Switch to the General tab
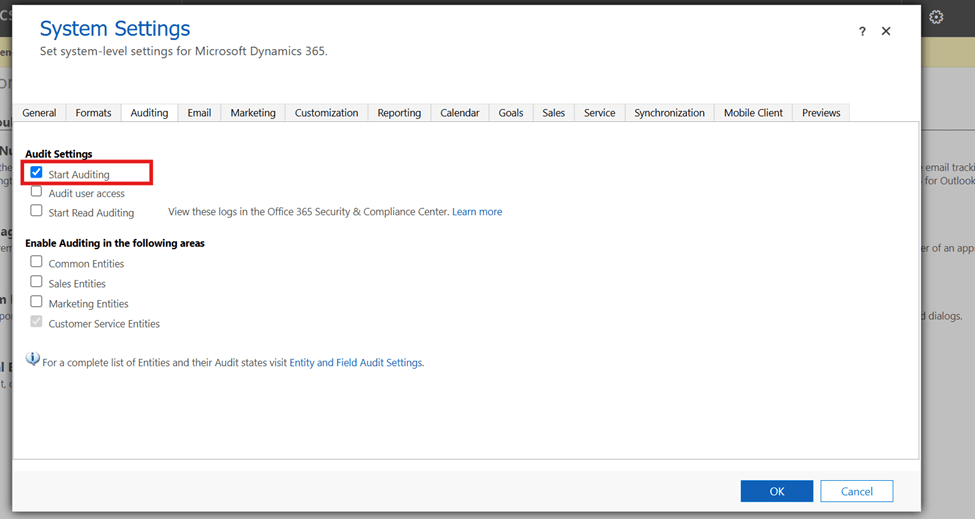Viewport: 975px width, 519px height. (39, 113)
